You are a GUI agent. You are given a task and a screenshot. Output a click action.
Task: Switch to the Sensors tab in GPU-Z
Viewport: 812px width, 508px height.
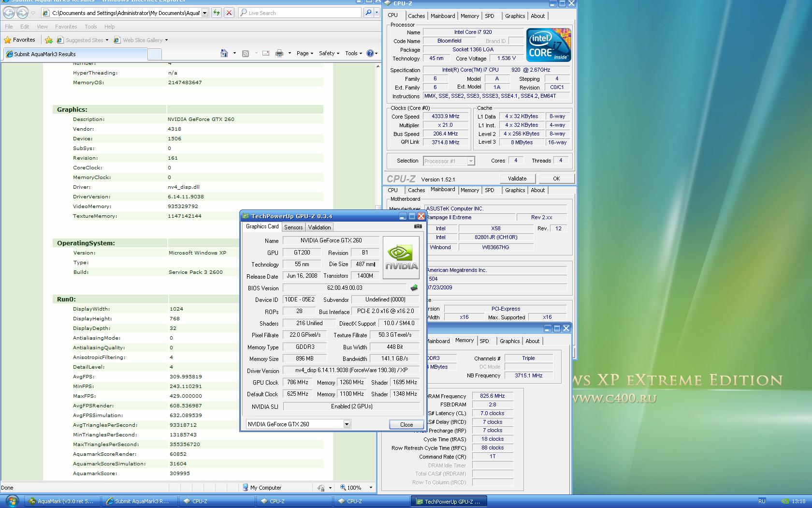tap(293, 227)
